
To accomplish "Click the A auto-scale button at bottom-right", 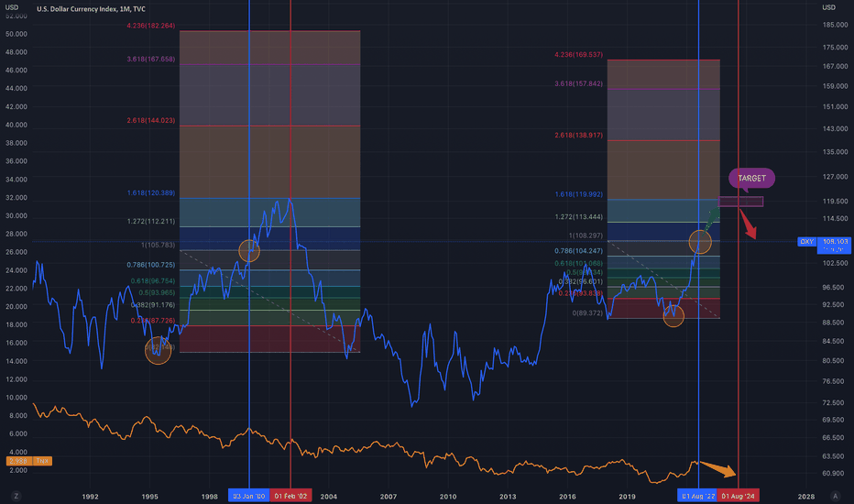I will (835, 496).
